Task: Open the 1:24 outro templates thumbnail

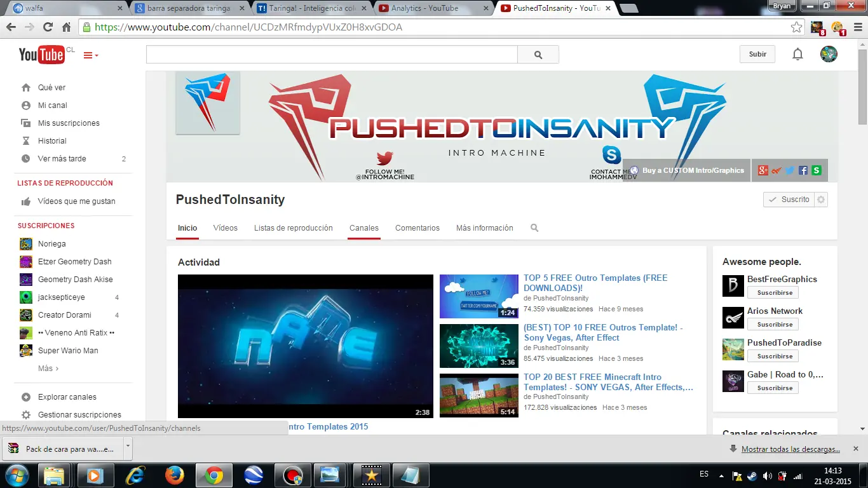Action: [479, 297]
